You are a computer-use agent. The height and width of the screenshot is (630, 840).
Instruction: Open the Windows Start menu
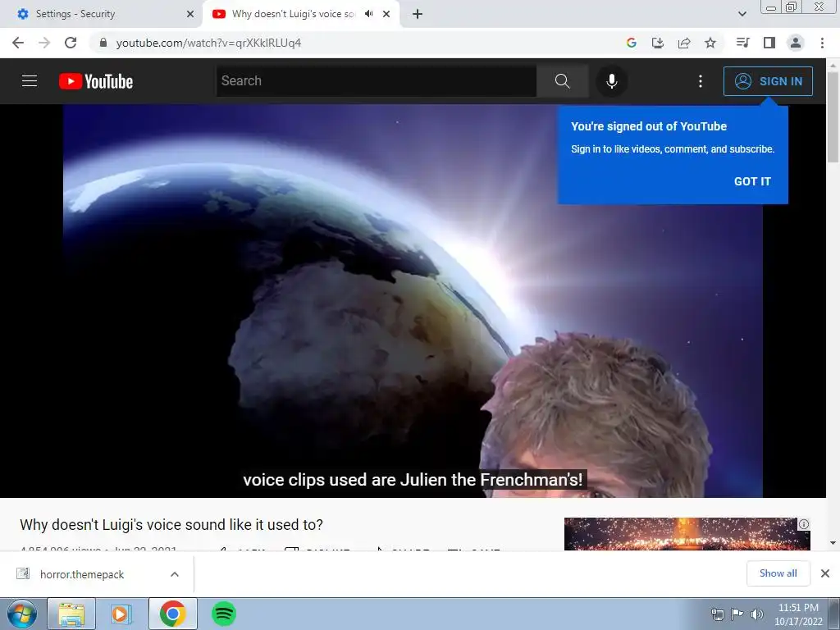[x=21, y=614]
